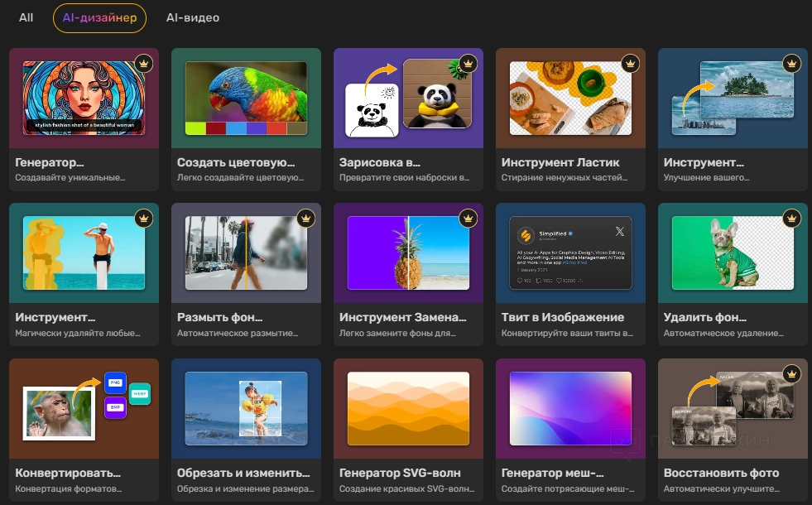
Task: Click the description 'Создание красивых SVG-волн…'
Action: 406,488
